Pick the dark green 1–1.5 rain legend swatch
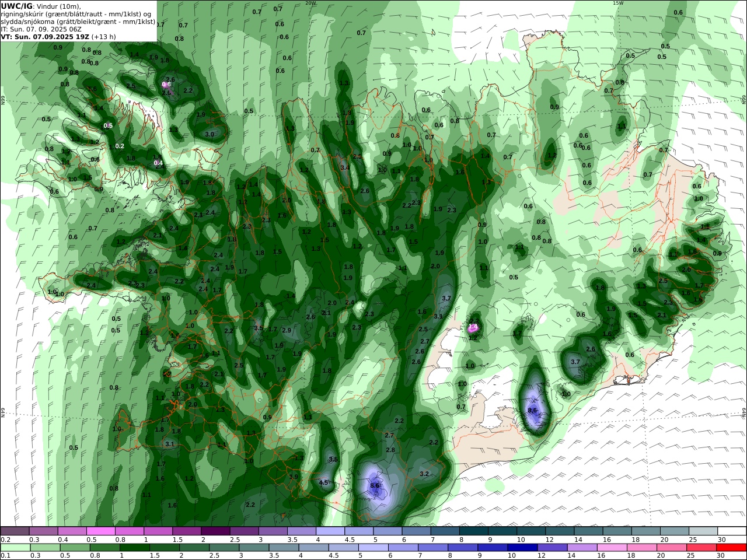Screen dimensions: 747x560 coord(135,548)
